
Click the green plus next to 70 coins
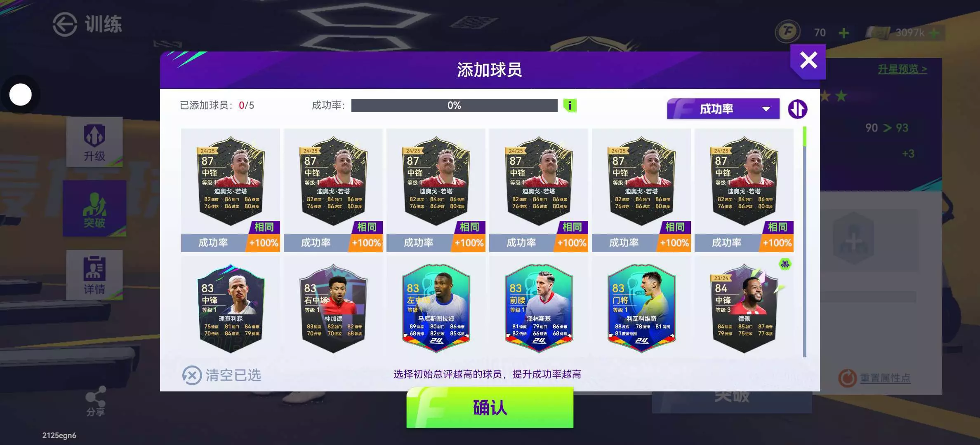coord(844,33)
